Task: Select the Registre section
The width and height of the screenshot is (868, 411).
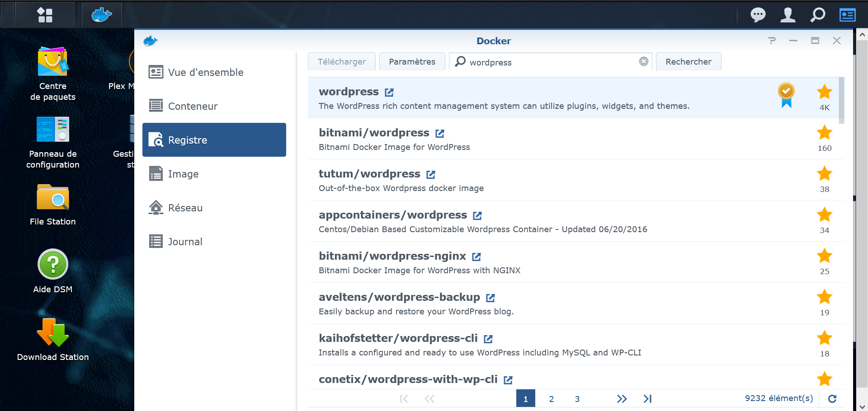Action: (214, 140)
